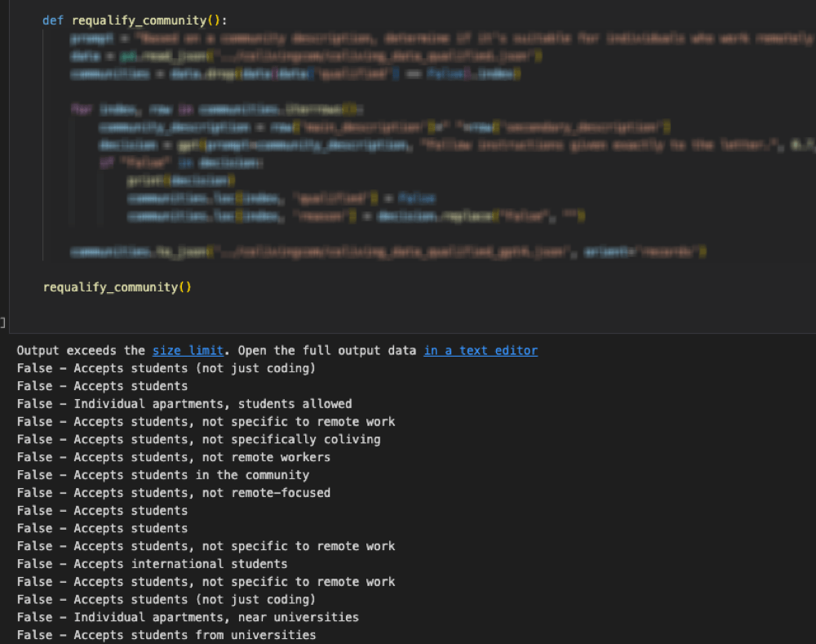Viewport: 816px width, 644px height.
Task: Click the "Output exceeds the" message text
Action: coord(81,350)
